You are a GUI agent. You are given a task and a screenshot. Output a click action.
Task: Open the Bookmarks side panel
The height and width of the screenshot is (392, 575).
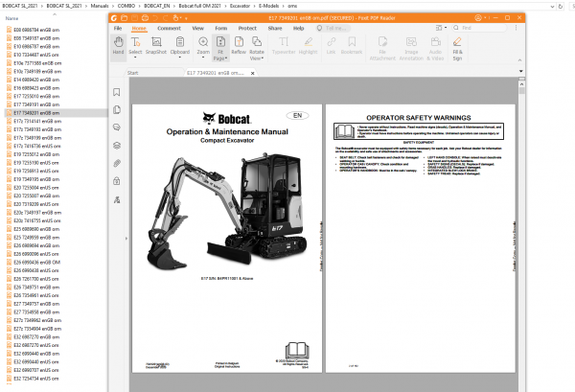(117, 92)
